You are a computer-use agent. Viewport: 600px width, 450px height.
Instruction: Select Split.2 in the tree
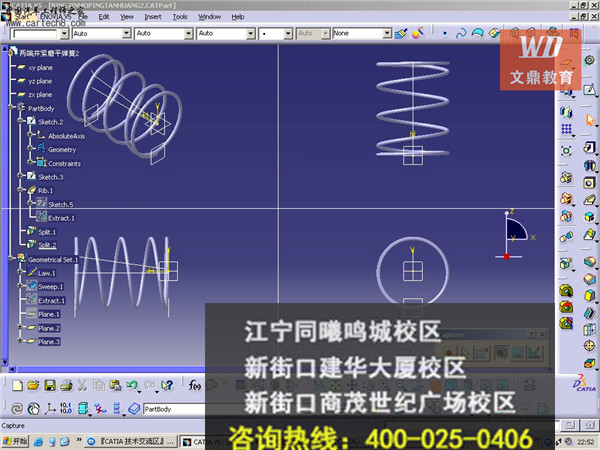click(47, 245)
